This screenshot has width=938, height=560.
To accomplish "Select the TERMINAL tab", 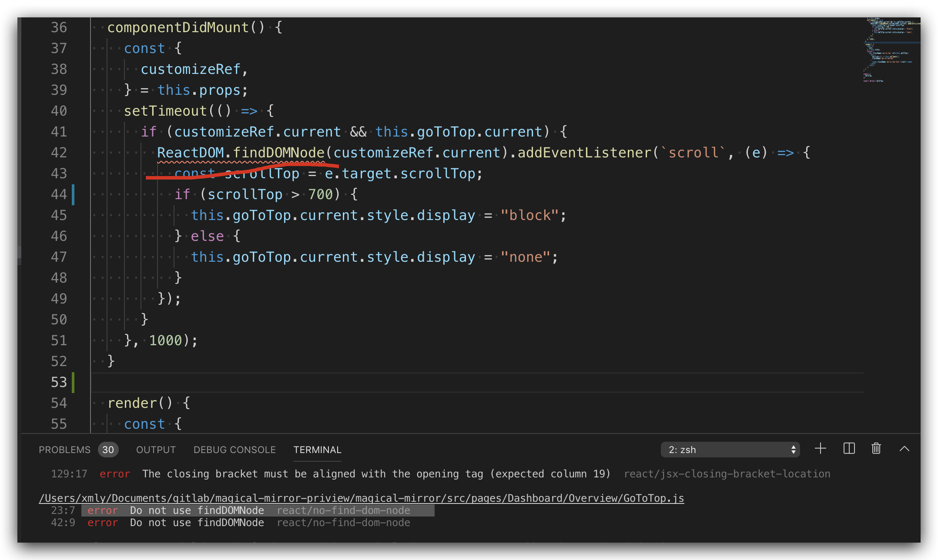I will (317, 450).
